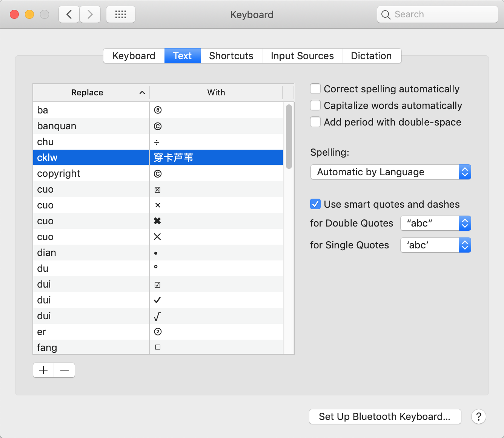
Task: Open the Double Quotes style dropdown
Action: tap(435, 223)
